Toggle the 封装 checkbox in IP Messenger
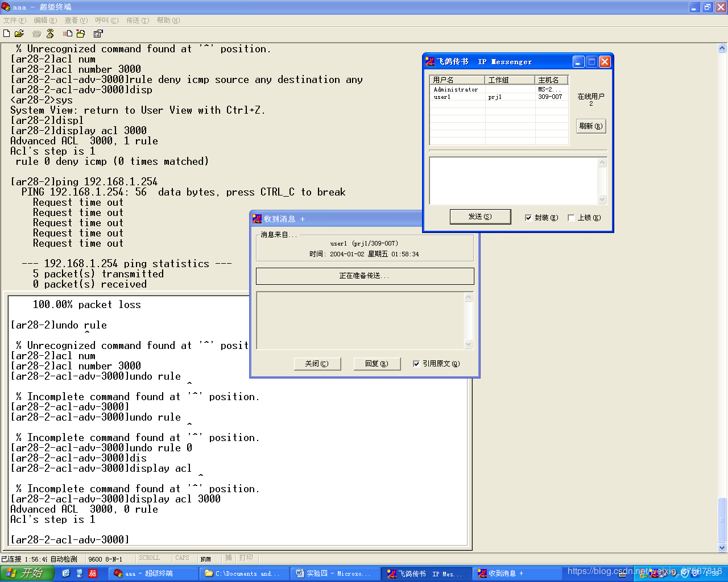728x582 pixels. coord(528,218)
